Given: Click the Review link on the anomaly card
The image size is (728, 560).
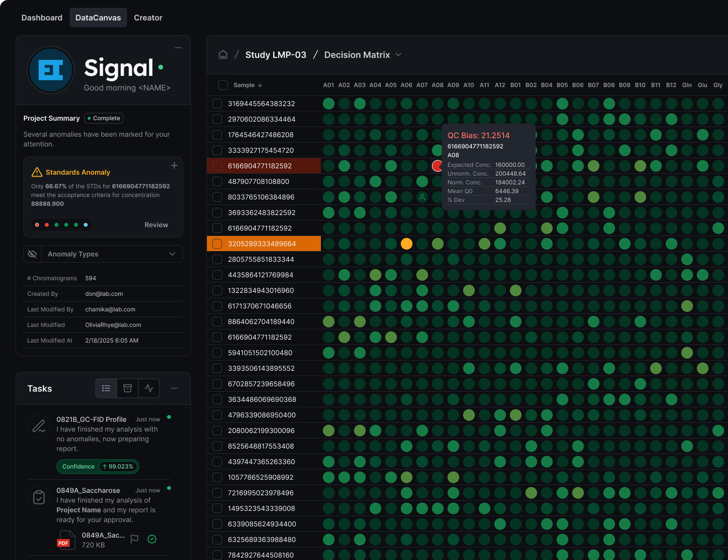Looking at the screenshot, I should 156,224.
